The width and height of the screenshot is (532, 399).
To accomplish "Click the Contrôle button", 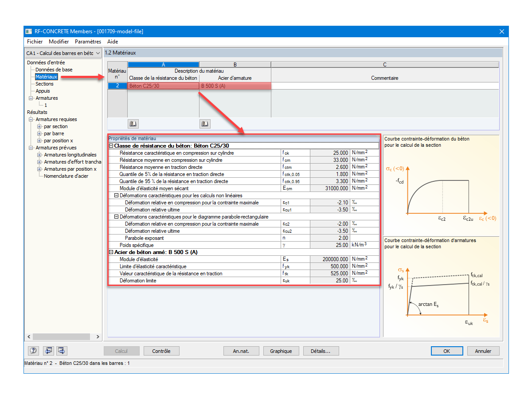I will 161,351.
